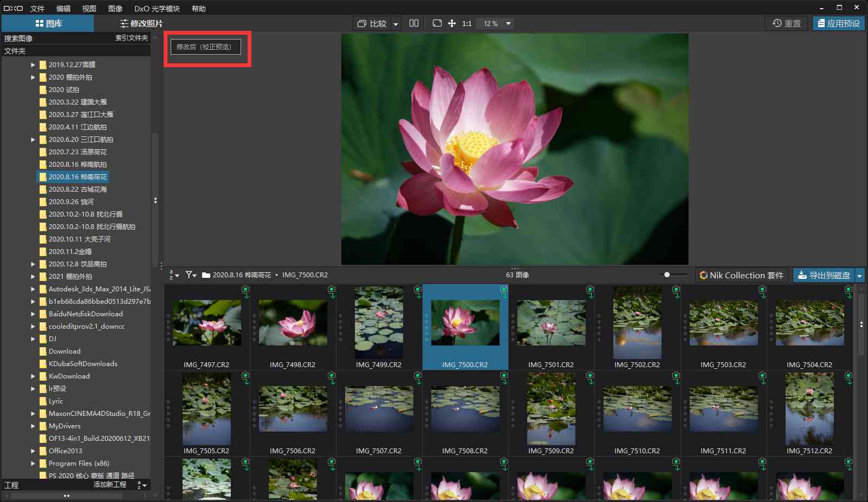Click the status icon on IMG_7508.CR2

click(504, 378)
